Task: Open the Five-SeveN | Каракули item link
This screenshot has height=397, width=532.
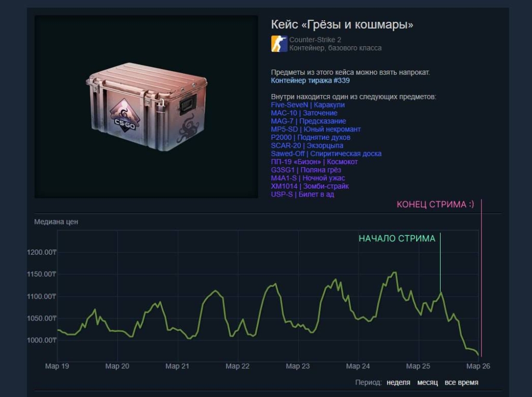Action: coord(308,105)
